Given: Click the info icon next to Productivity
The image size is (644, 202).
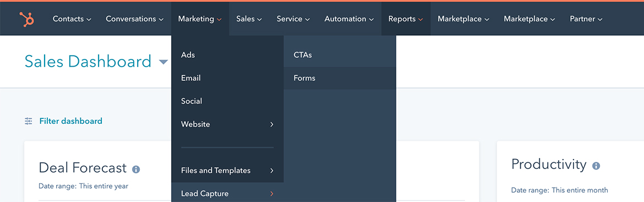Looking at the screenshot, I should (x=596, y=166).
